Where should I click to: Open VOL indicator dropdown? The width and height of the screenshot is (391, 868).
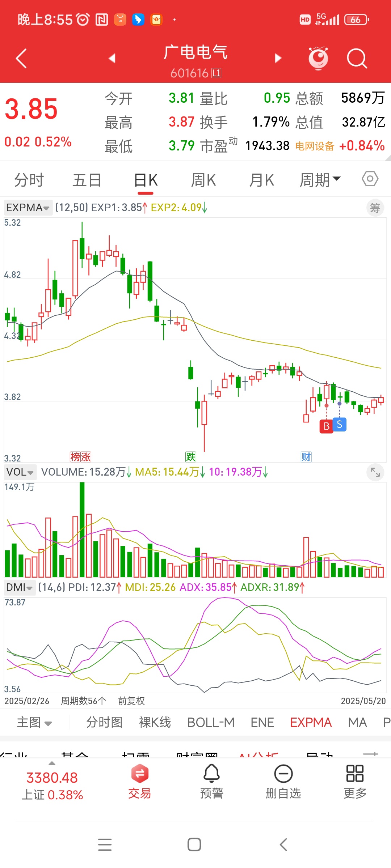click(x=20, y=472)
